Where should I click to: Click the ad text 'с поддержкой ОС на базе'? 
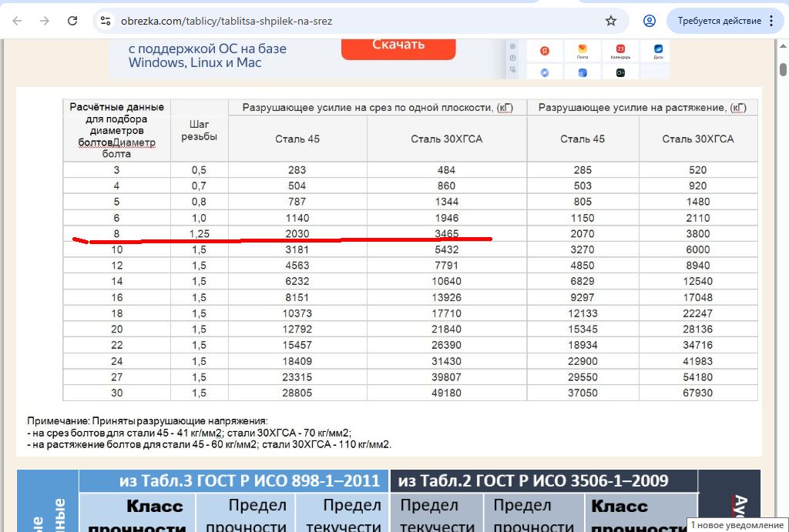207,49
